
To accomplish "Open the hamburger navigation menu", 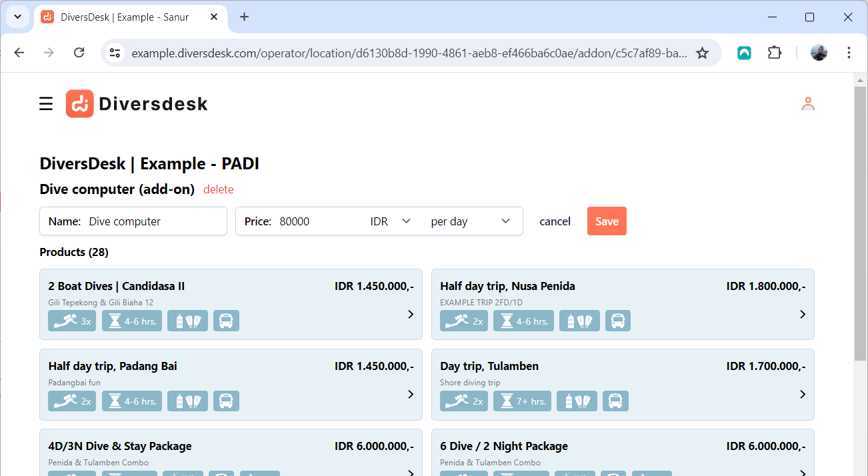I will (x=46, y=103).
